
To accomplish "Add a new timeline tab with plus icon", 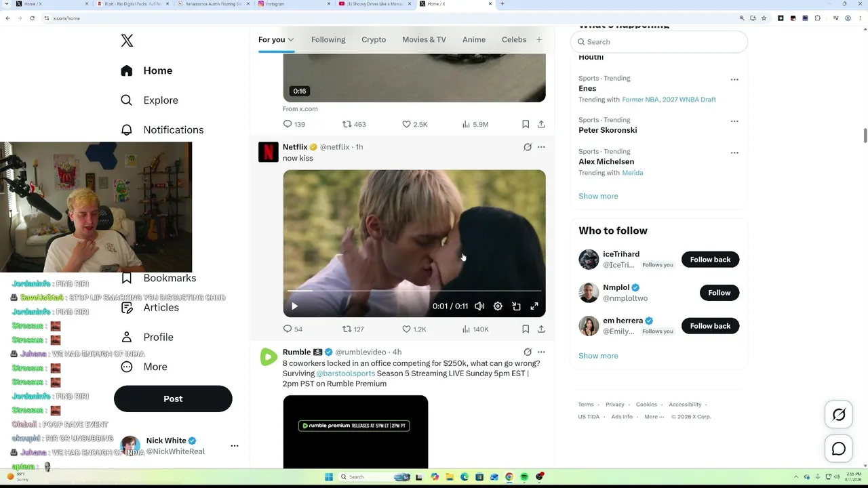I will pyautogui.click(x=539, y=39).
